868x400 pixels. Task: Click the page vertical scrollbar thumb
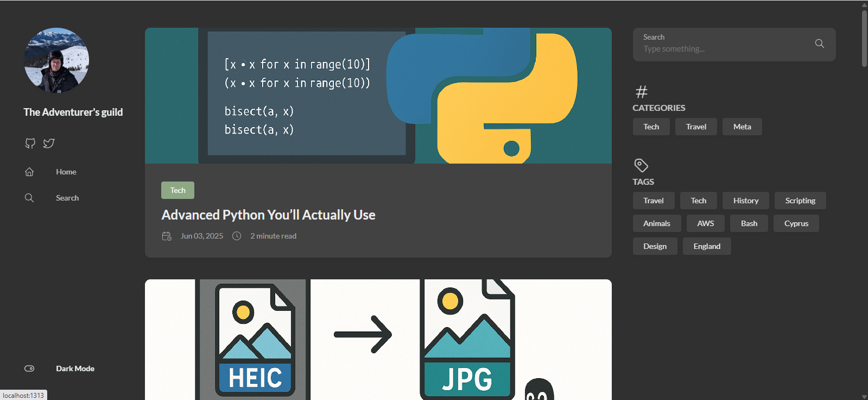tap(864, 38)
